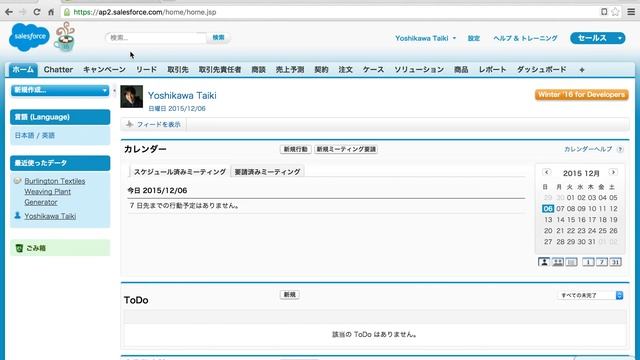Open the 設定 link
The width and height of the screenshot is (640, 360).
[473, 38]
